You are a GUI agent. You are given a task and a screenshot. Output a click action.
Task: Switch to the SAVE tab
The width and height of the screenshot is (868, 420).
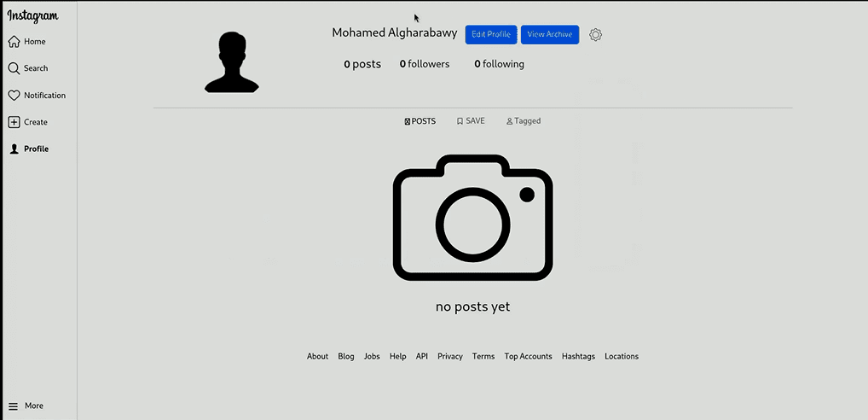pyautogui.click(x=471, y=120)
